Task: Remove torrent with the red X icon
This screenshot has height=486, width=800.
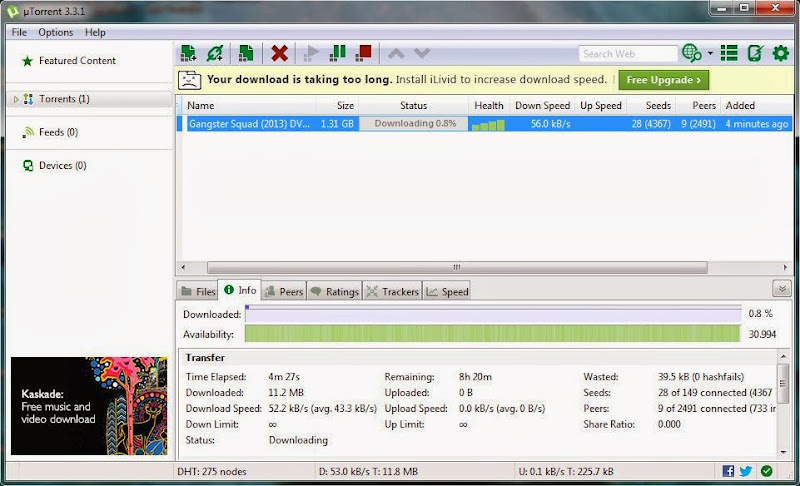Action: point(279,53)
